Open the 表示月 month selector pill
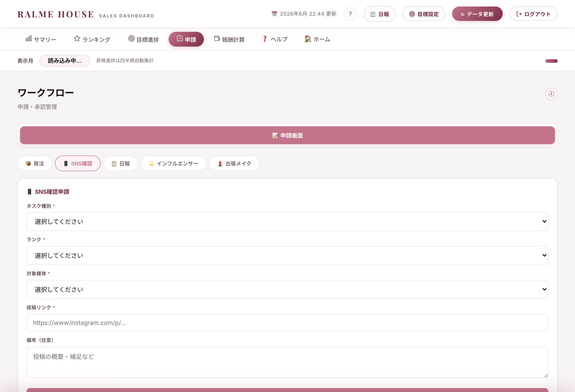 65,61
